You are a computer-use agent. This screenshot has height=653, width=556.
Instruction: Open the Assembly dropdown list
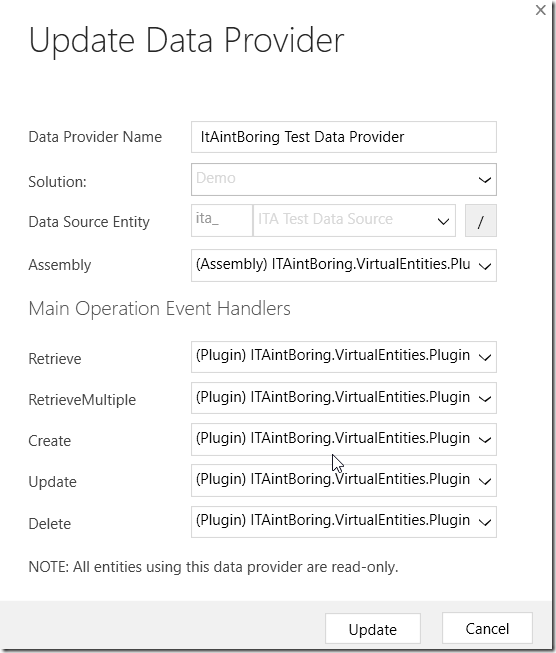tap(344, 265)
